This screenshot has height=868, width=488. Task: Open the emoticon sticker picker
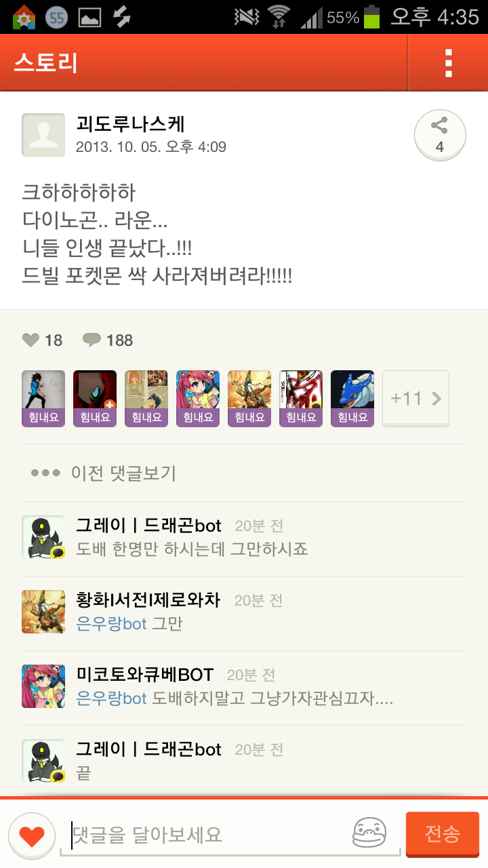[369, 833]
